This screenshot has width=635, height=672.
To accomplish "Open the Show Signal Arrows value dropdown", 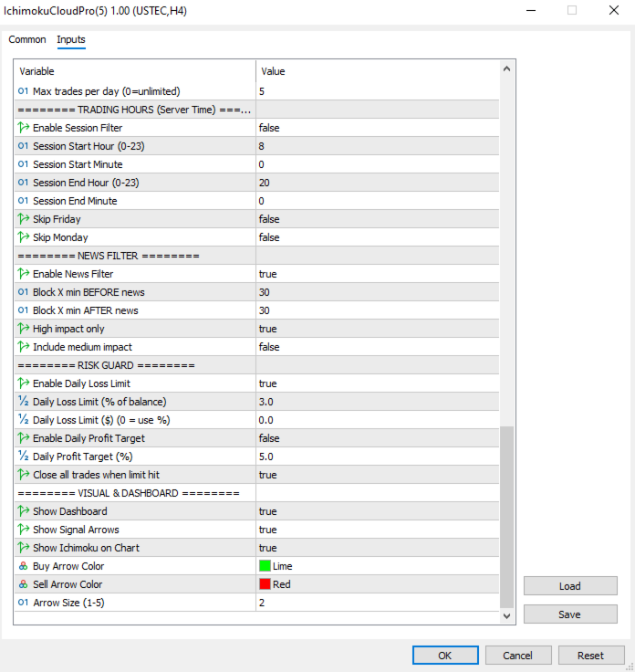I will click(378, 530).
